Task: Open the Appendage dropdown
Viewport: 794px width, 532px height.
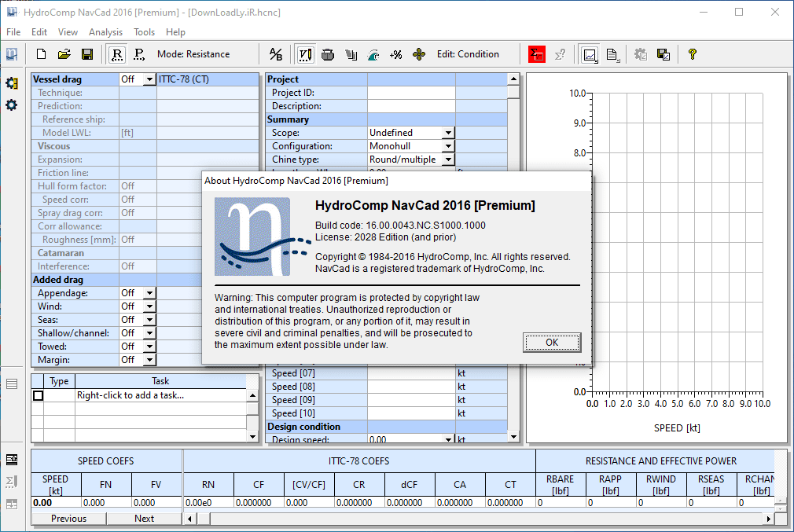Action: (149, 293)
